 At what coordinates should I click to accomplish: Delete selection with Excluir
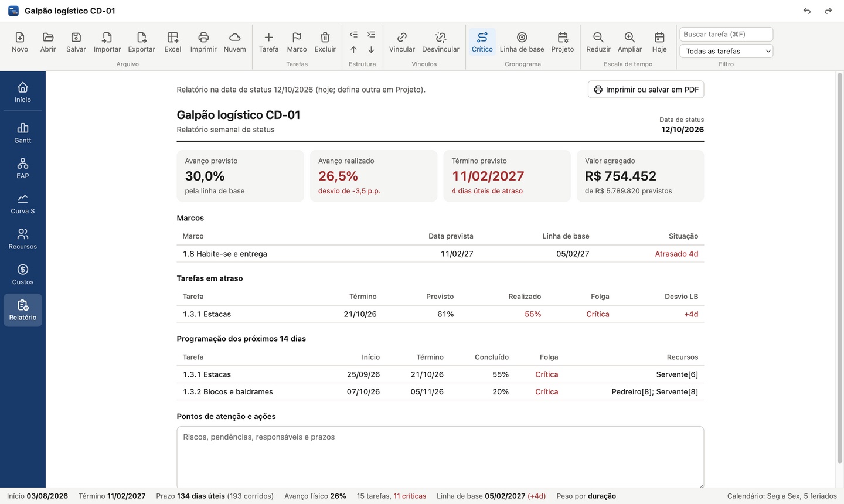[325, 42]
